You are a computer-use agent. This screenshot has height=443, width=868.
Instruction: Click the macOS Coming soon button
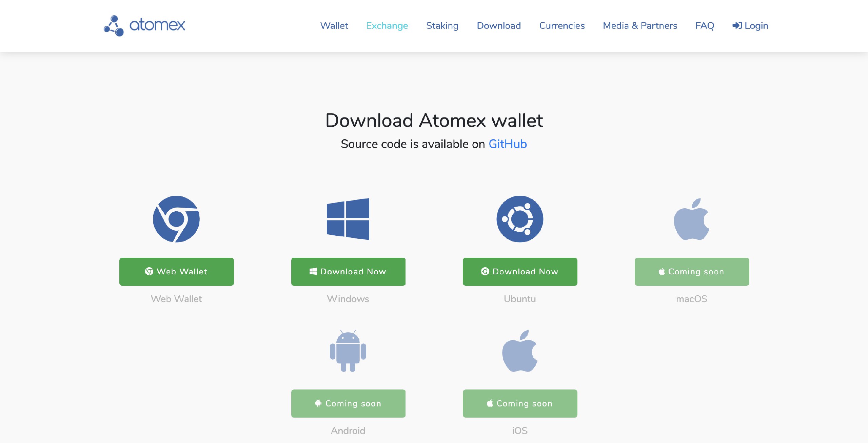(692, 272)
